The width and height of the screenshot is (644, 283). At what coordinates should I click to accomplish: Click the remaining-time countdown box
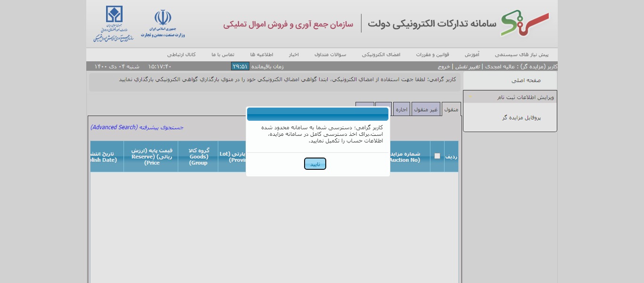click(x=240, y=67)
